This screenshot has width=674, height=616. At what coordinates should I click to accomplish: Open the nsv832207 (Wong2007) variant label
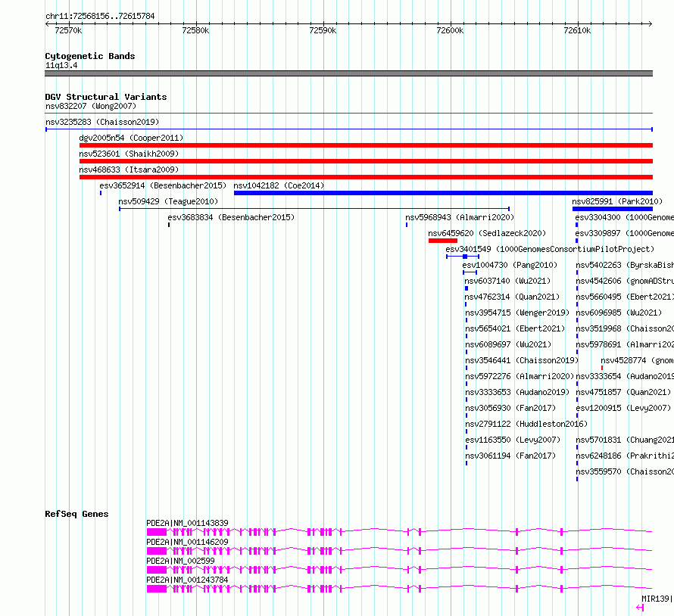click(x=91, y=106)
